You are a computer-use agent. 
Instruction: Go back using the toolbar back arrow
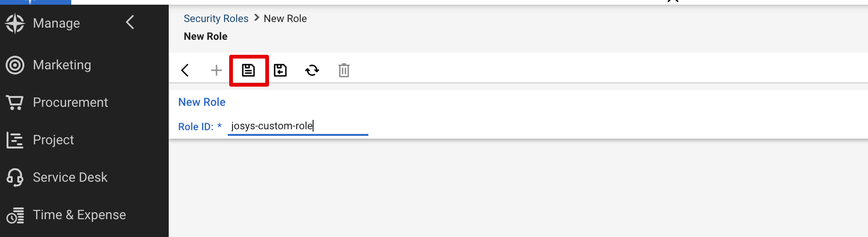185,70
